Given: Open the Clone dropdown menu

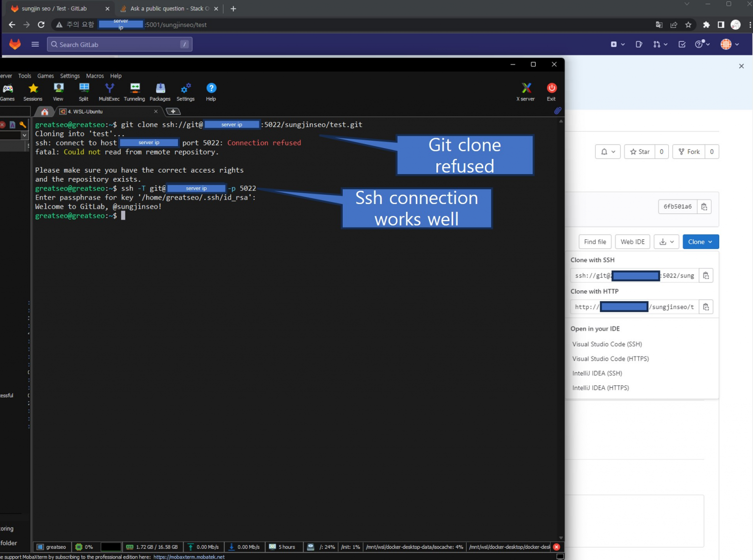Looking at the screenshot, I should pyautogui.click(x=700, y=241).
